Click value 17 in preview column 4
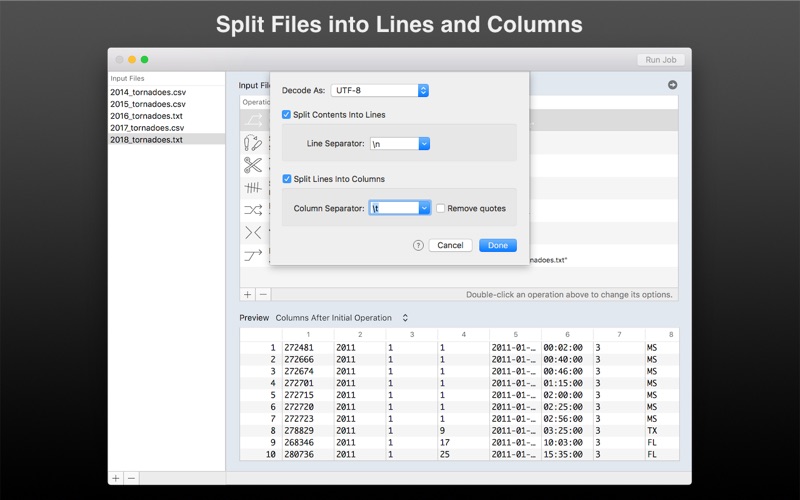This screenshot has height=500, width=800. [445, 442]
